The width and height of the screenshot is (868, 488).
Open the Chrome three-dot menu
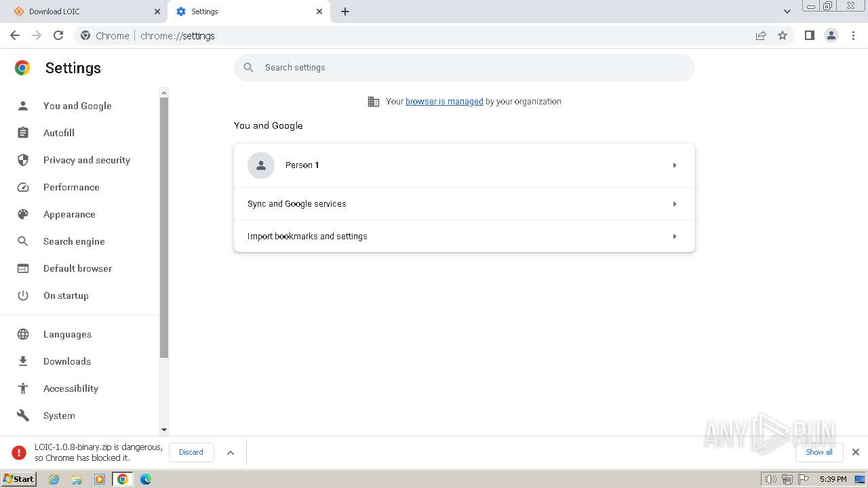pyautogui.click(x=854, y=35)
